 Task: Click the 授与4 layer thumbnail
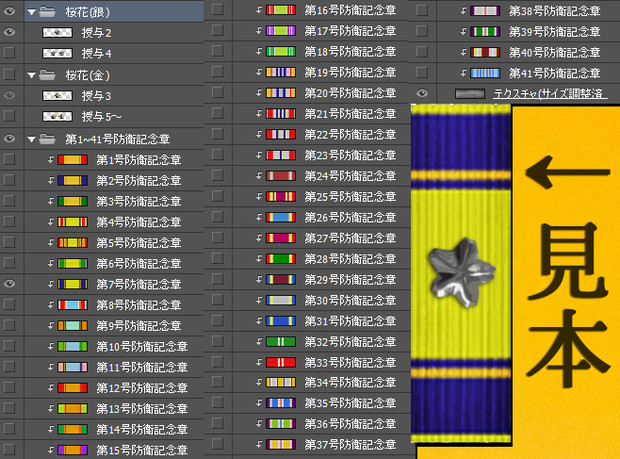click(57, 53)
